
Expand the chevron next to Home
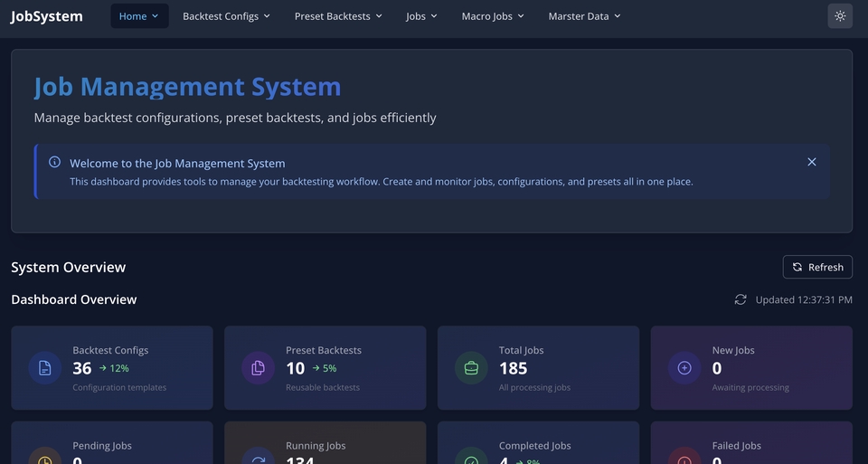coord(155,16)
